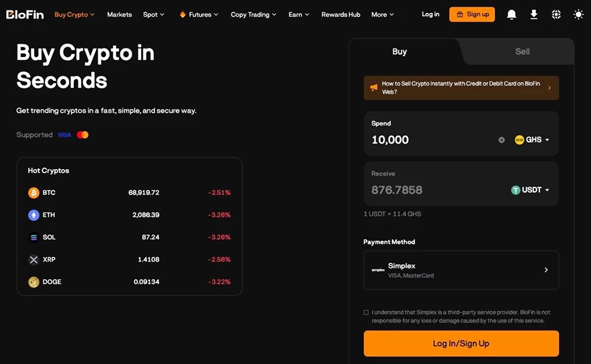591x364 pixels.
Task: Click the Simplex provider logo
Action: 377,270
